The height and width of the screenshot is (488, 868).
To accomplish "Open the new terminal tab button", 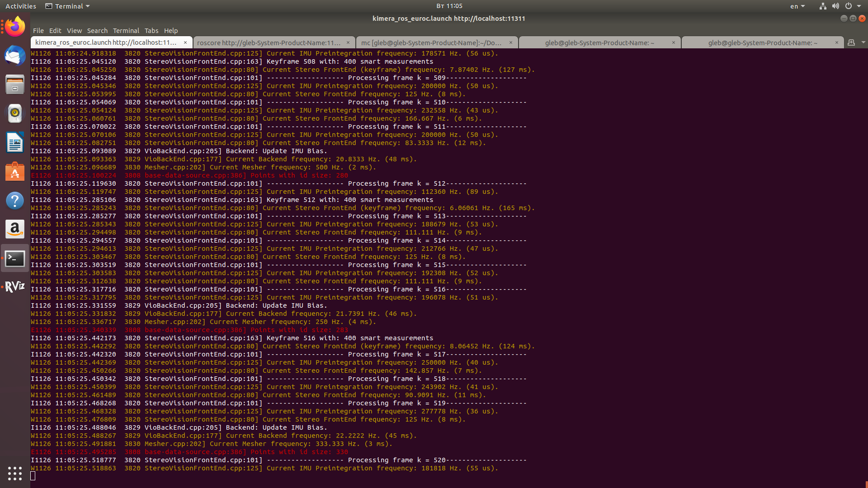I will (851, 42).
